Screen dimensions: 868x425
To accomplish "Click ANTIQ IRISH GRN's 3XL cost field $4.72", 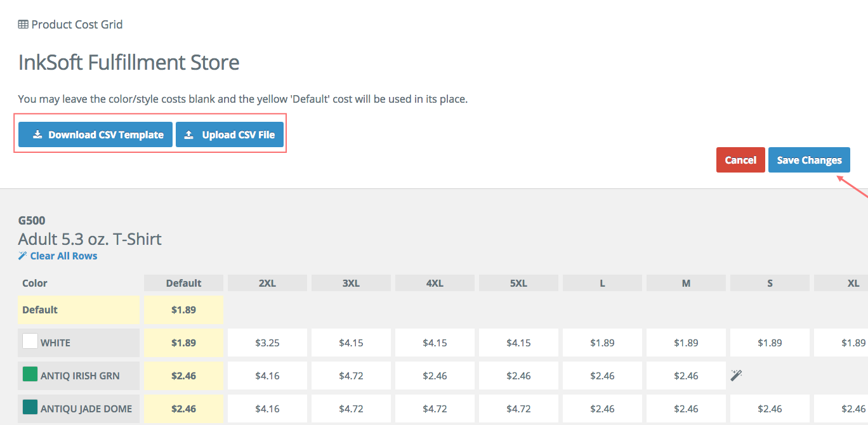I will click(x=351, y=376).
